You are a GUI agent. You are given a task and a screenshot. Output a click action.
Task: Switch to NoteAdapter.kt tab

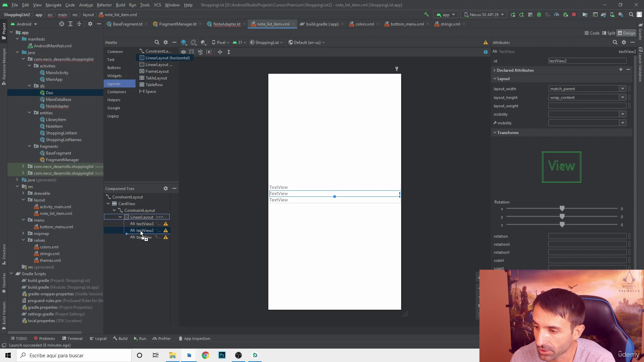227,24
